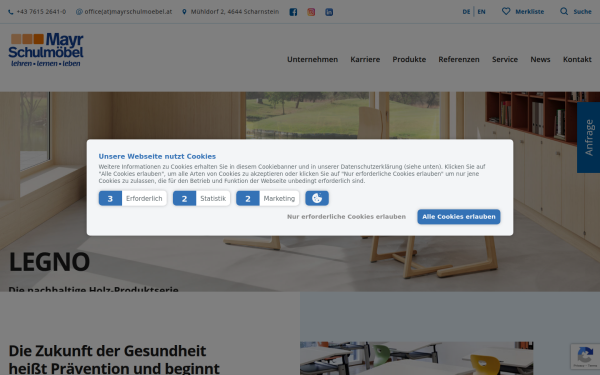The image size is (600, 375).
Task: Go to the Kontakt page
Action: coord(577,59)
